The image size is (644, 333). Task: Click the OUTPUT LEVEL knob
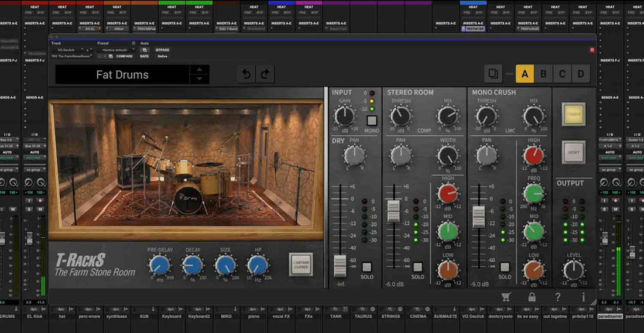(x=574, y=270)
